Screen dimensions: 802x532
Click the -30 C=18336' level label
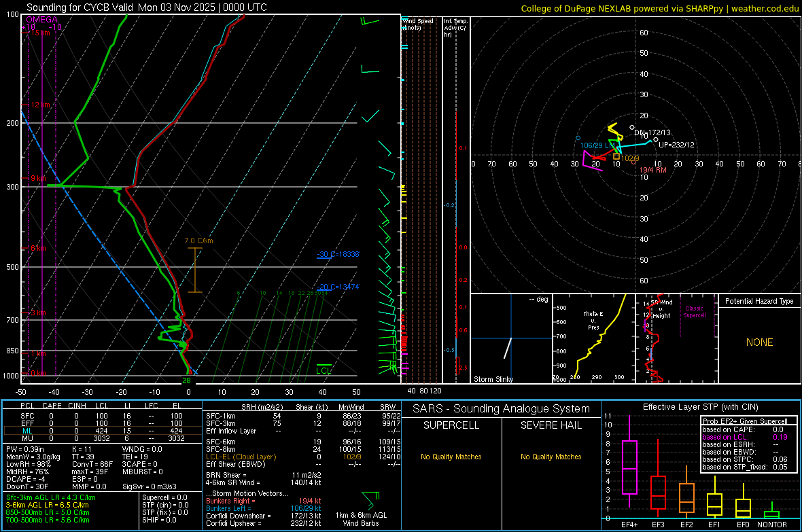click(x=338, y=254)
